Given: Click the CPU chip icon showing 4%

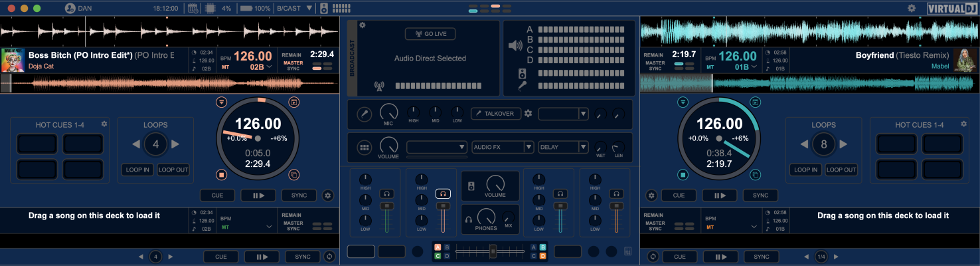Looking at the screenshot, I should tap(211, 9).
